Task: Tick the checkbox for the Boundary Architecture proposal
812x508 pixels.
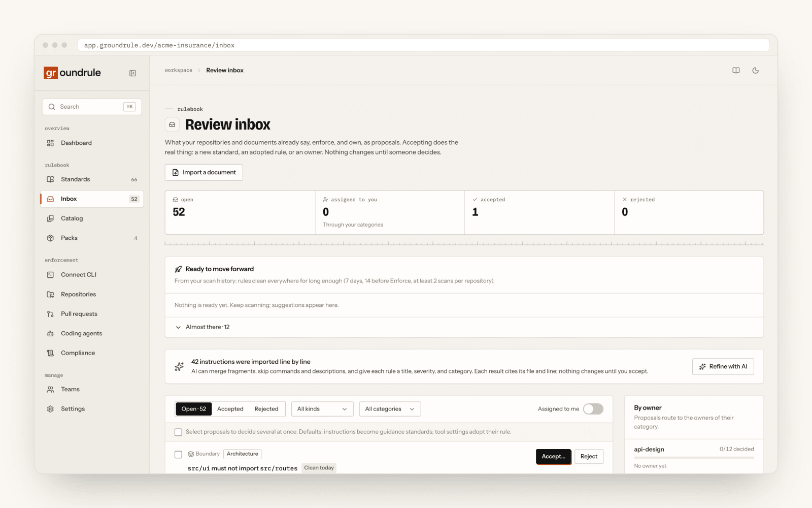Action: 178,455
